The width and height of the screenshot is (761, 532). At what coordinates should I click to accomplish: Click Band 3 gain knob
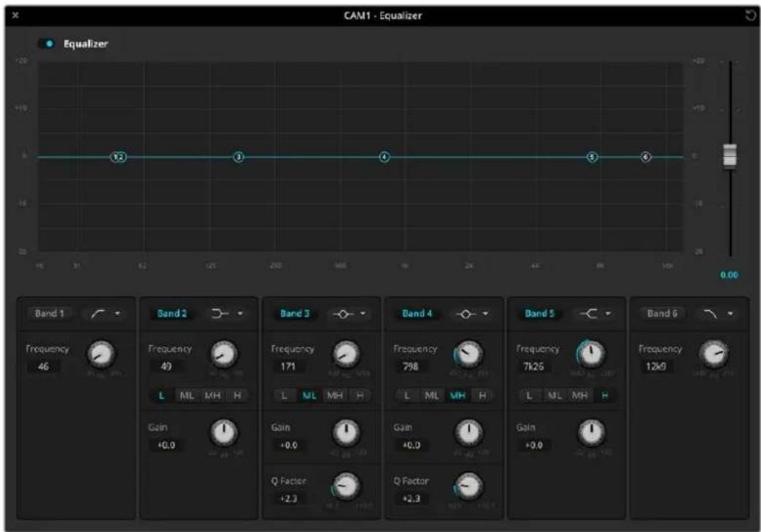[x=346, y=433]
